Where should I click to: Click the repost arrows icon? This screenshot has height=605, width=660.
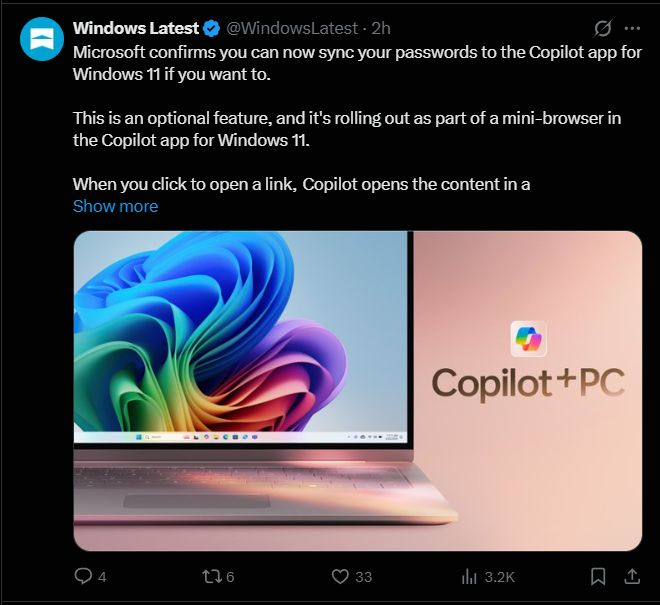tap(211, 576)
